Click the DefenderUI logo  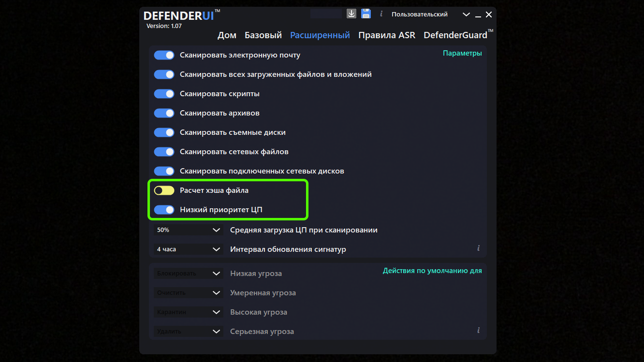(x=182, y=15)
